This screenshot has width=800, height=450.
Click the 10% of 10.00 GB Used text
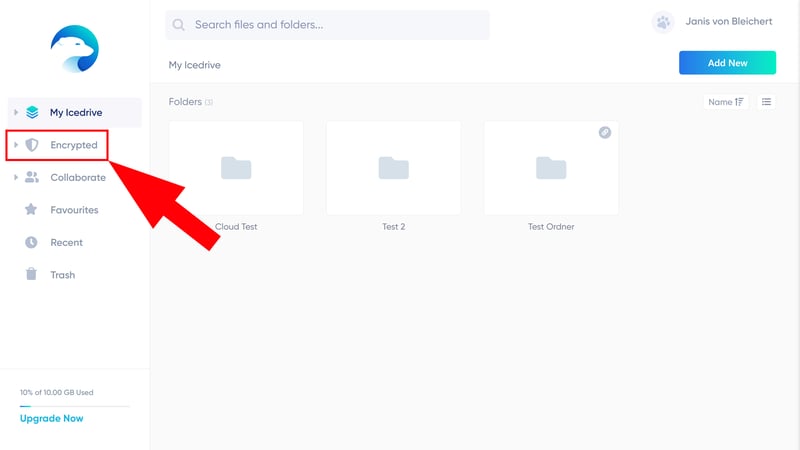[57, 392]
